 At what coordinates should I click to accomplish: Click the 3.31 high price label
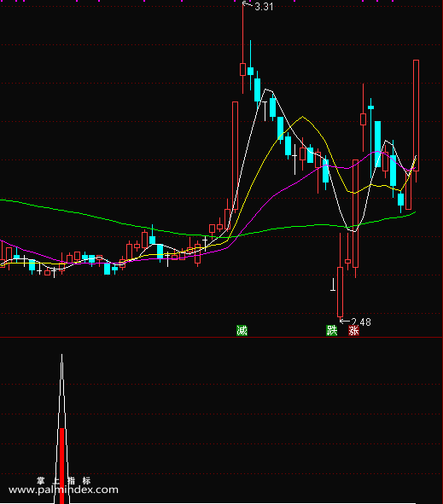click(264, 7)
